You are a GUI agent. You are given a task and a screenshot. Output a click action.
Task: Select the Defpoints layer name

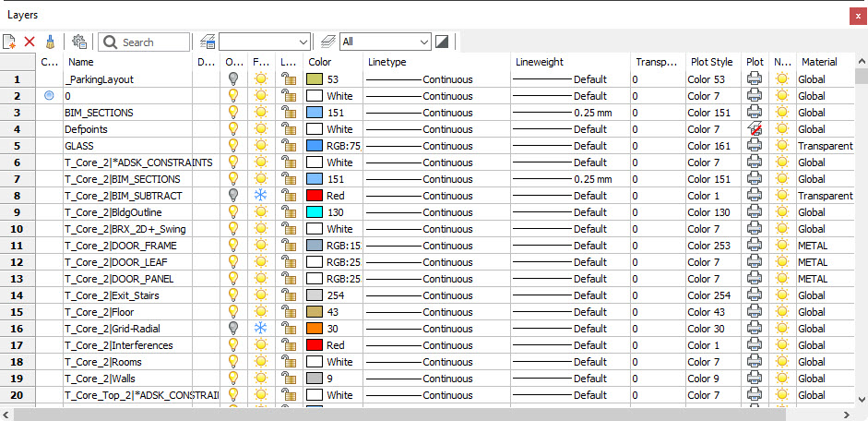point(86,129)
